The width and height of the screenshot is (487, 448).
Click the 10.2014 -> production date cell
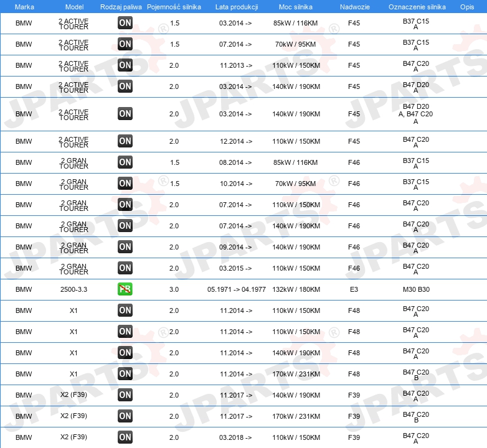[236, 184]
